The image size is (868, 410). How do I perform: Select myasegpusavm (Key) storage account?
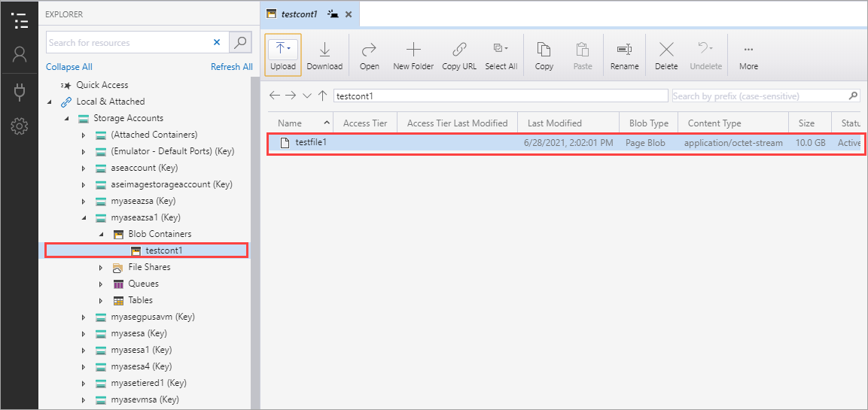pos(153,317)
